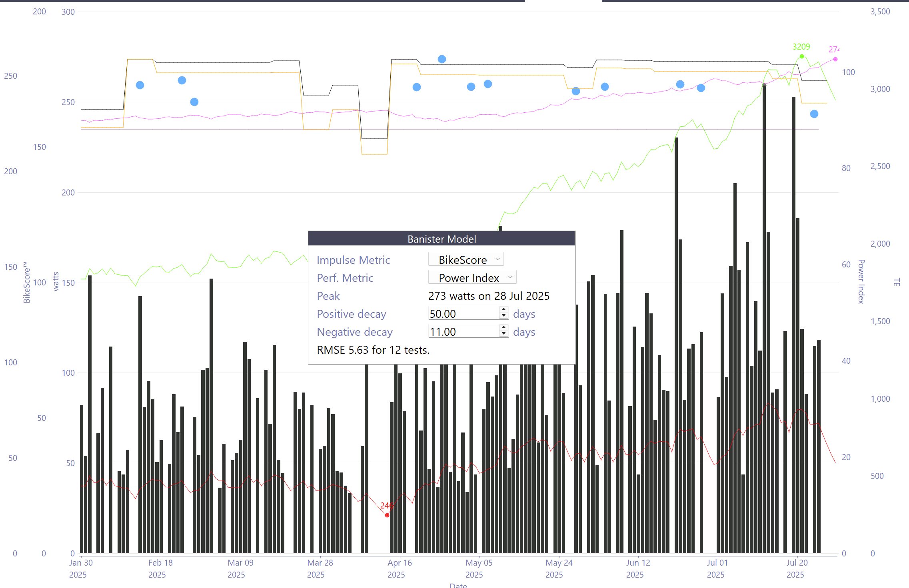909x588 pixels.
Task: Decrease Positive decay with down arrow
Action: tap(503, 316)
